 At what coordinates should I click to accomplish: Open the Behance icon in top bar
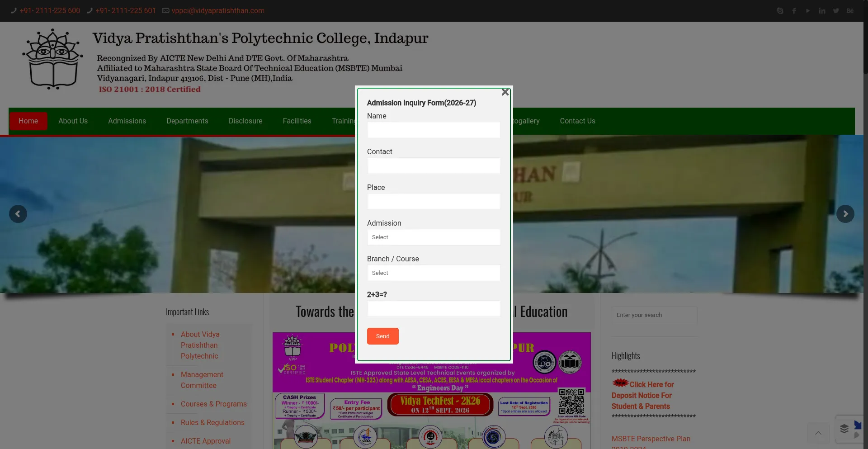pyautogui.click(x=850, y=11)
